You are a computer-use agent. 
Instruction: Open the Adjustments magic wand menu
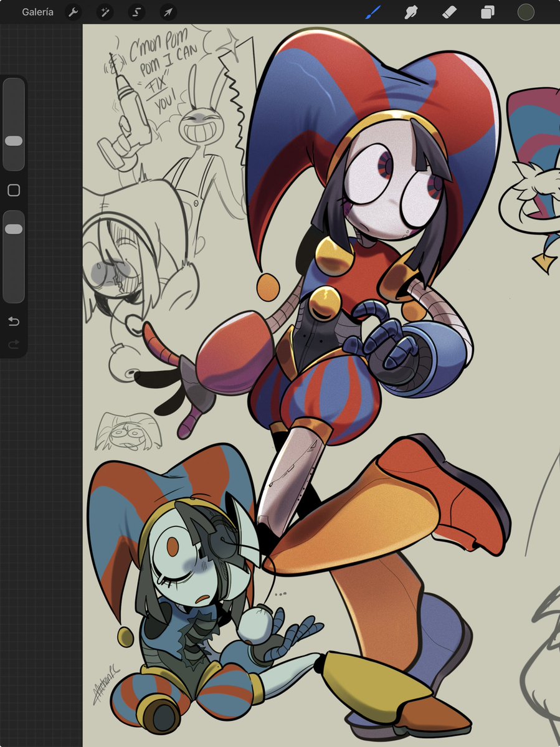click(105, 12)
